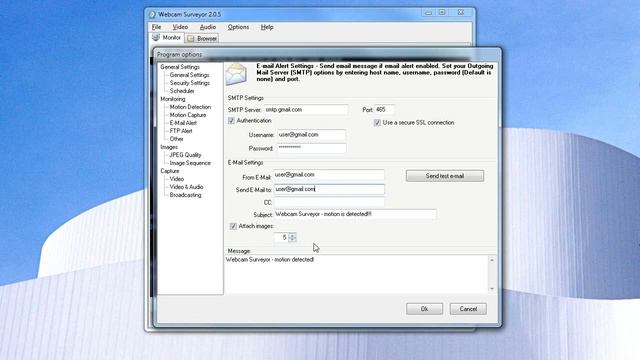Open the File menu
This screenshot has width=640, height=360.
pyautogui.click(x=156, y=27)
